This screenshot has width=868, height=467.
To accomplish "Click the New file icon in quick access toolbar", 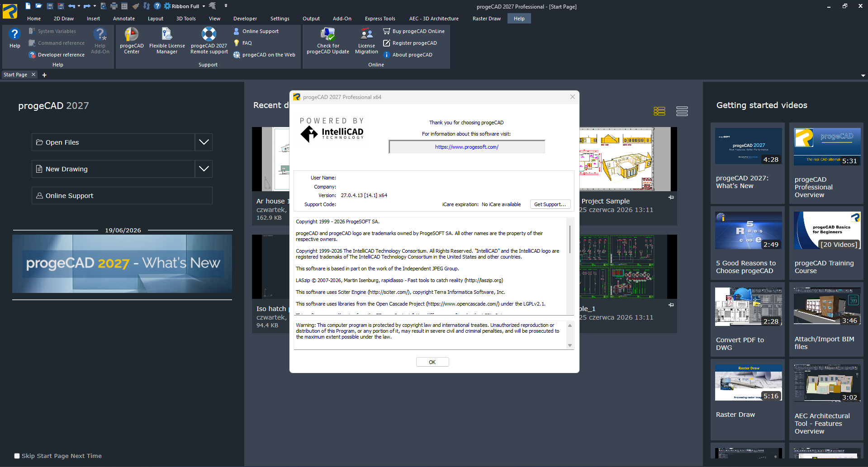I will click(28, 6).
